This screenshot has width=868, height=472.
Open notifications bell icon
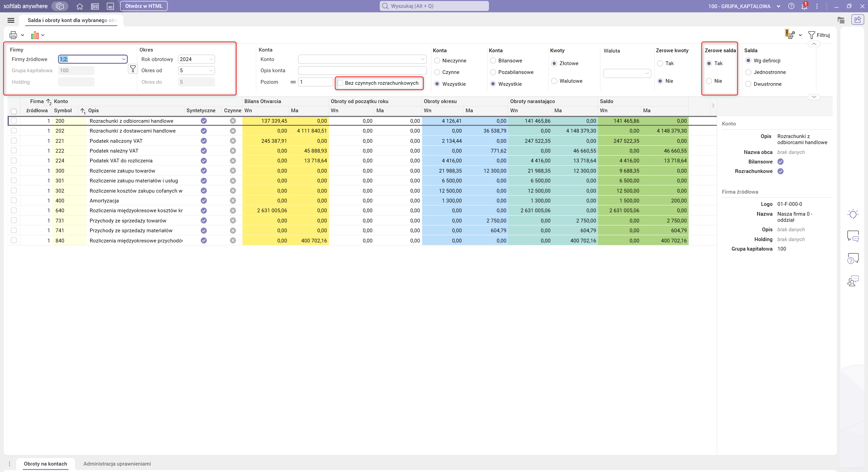click(804, 6)
